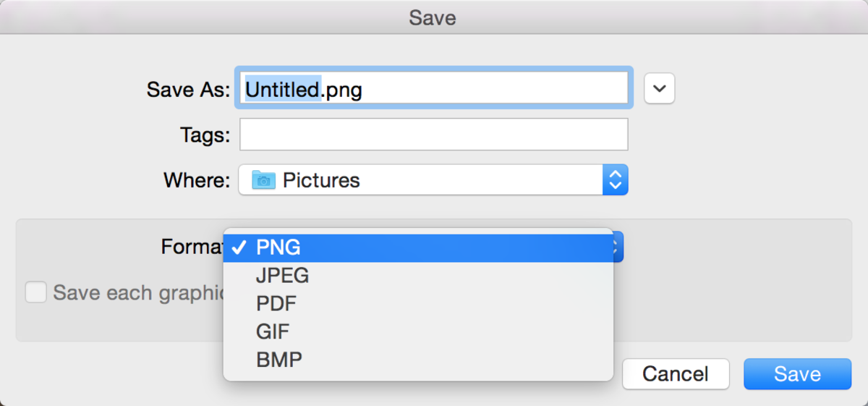Click the Save As label
Screen dimensions: 868x406
pos(187,89)
